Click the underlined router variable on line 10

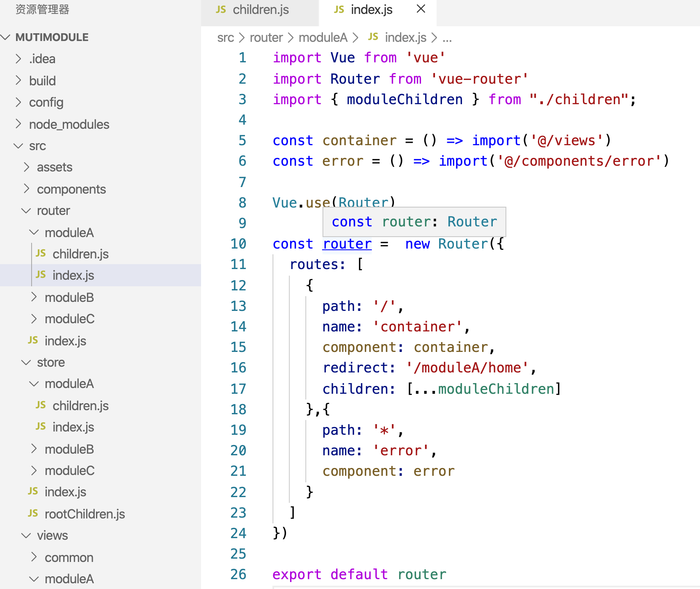point(347,244)
